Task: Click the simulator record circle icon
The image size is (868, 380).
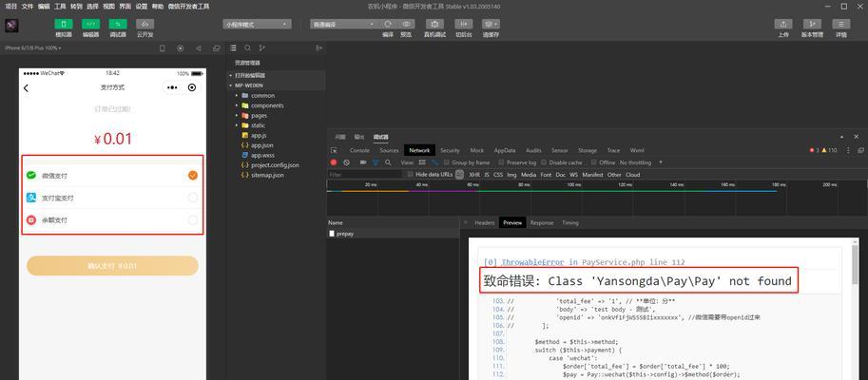Action: 180,48
